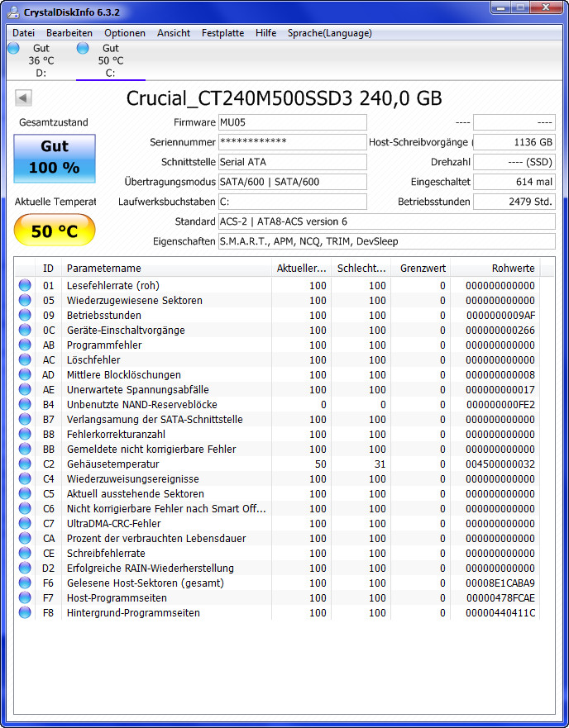Click the Rohwerte column header
The image size is (569, 728).
pyautogui.click(x=495, y=269)
